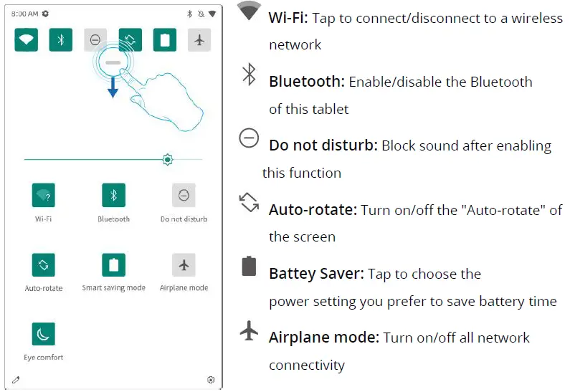
Task: Tap the airplane icon in top quick row
Action: tap(199, 40)
